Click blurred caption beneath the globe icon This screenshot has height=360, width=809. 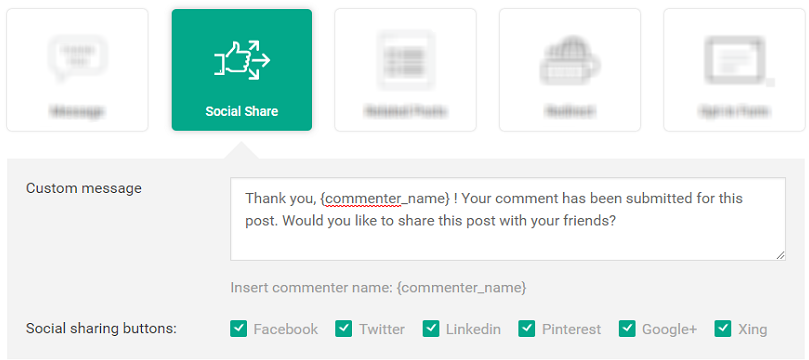click(570, 111)
